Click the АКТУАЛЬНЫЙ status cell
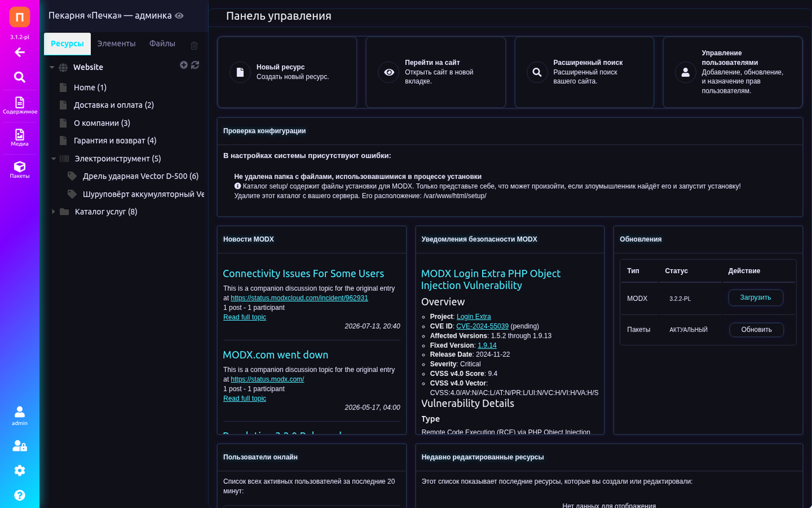Viewport: 812px width, 508px height. (x=688, y=330)
